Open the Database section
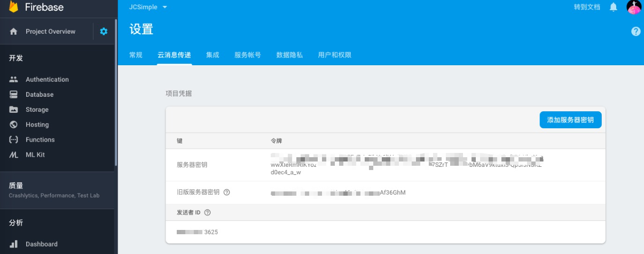644x254 pixels. click(x=40, y=95)
